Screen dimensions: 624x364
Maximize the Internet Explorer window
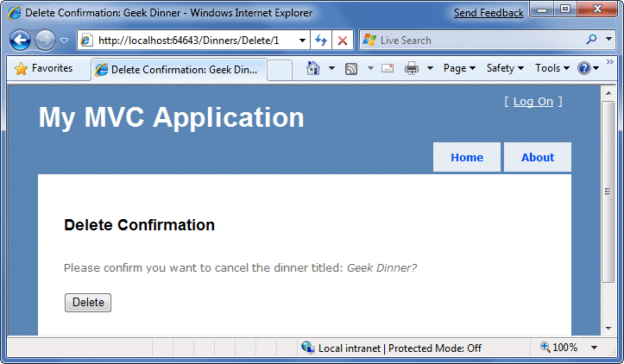click(565, 9)
